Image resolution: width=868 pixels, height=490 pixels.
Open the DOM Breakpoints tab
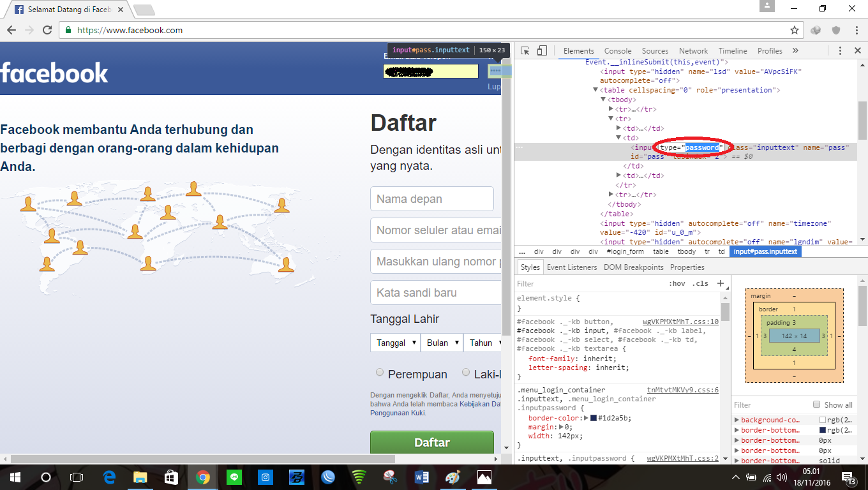pyautogui.click(x=634, y=267)
